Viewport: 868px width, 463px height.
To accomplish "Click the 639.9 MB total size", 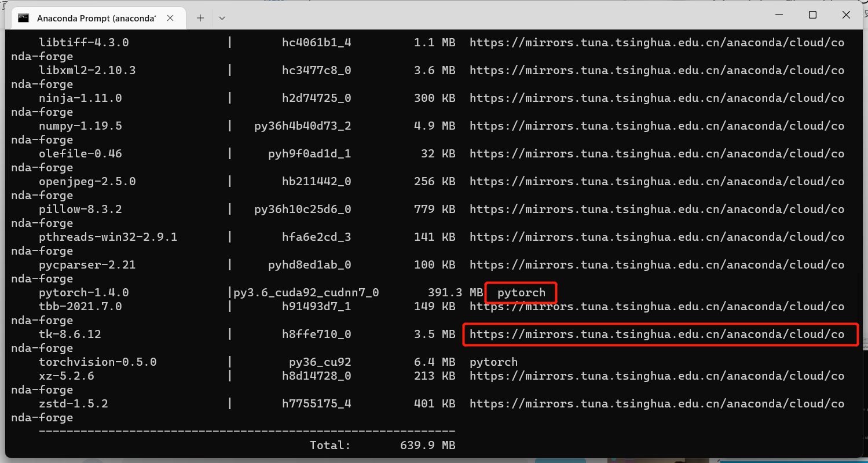I will (428, 445).
